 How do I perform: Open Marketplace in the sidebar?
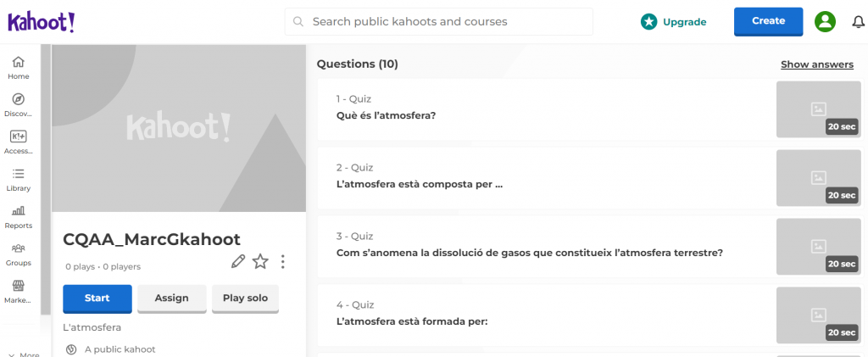click(x=18, y=291)
